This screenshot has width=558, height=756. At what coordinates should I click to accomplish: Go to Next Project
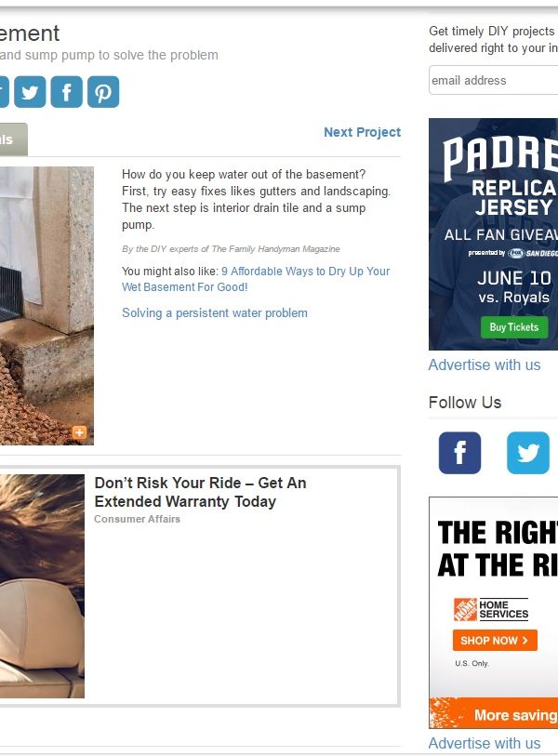tap(362, 132)
